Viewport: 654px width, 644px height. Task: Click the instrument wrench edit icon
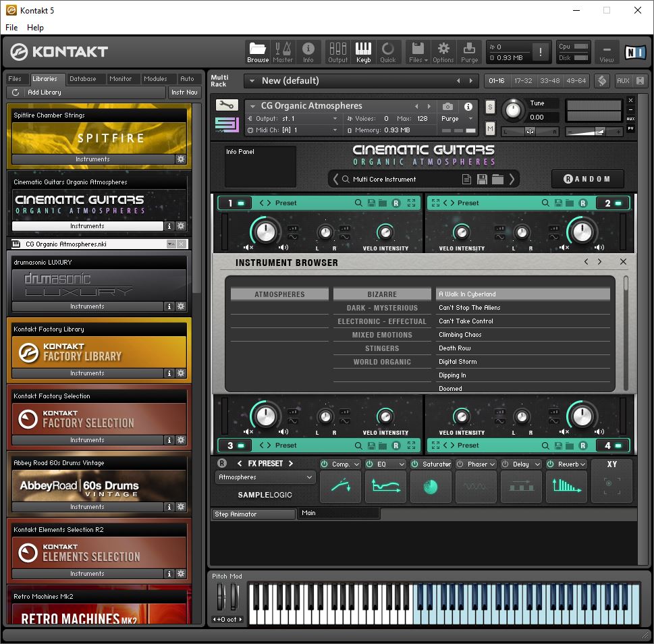(227, 105)
